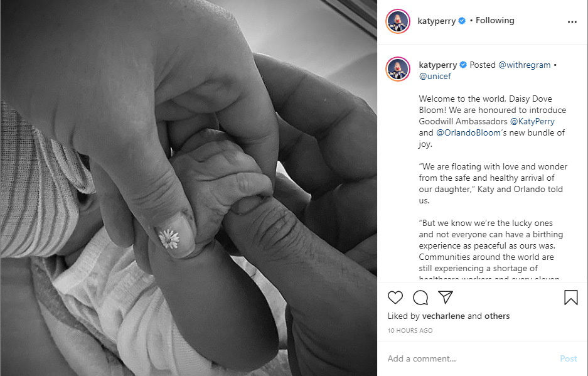Screen dimensions: 588x376
Task: Click katyperry profile picture in post header
Action: click(x=398, y=22)
